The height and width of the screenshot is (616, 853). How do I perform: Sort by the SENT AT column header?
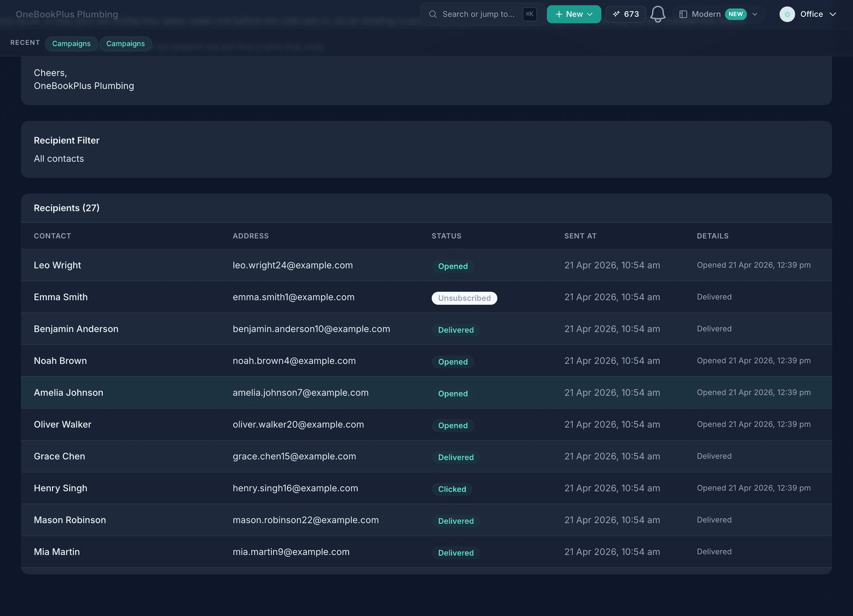click(580, 236)
